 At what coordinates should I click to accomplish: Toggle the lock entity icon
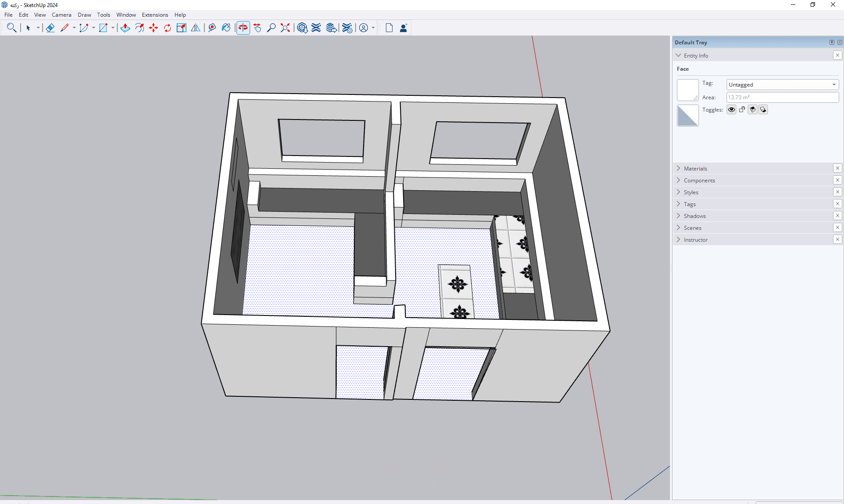click(x=742, y=110)
